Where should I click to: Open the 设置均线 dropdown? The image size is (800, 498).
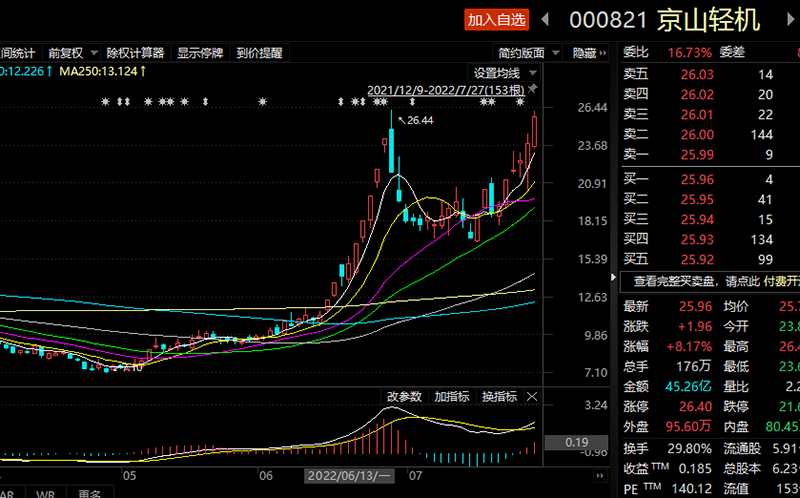coord(505,73)
